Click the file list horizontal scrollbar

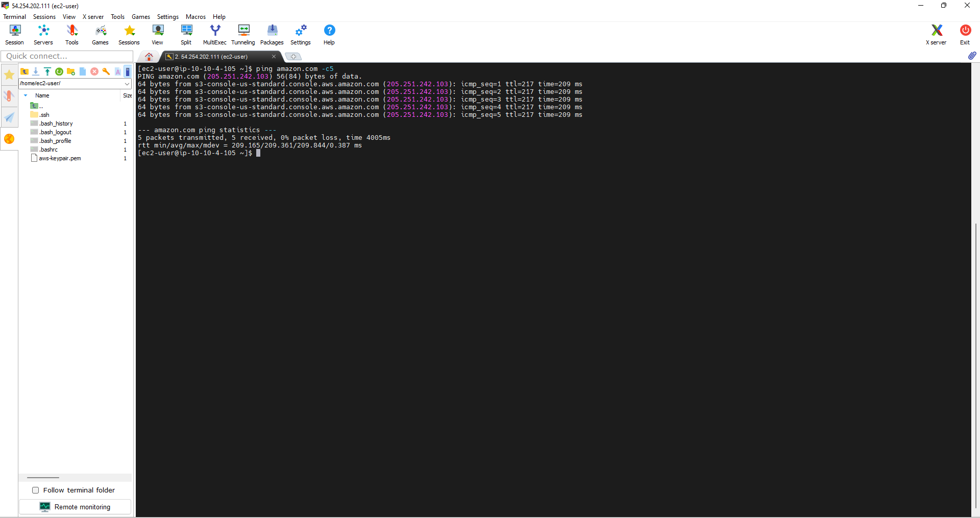pyautogui.click(x=43, y=478)
